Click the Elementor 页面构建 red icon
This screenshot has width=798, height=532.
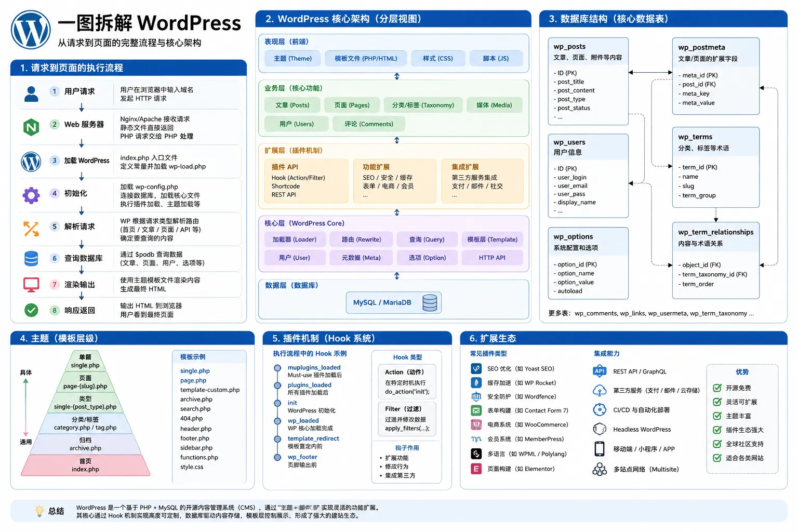coord(476,469)
